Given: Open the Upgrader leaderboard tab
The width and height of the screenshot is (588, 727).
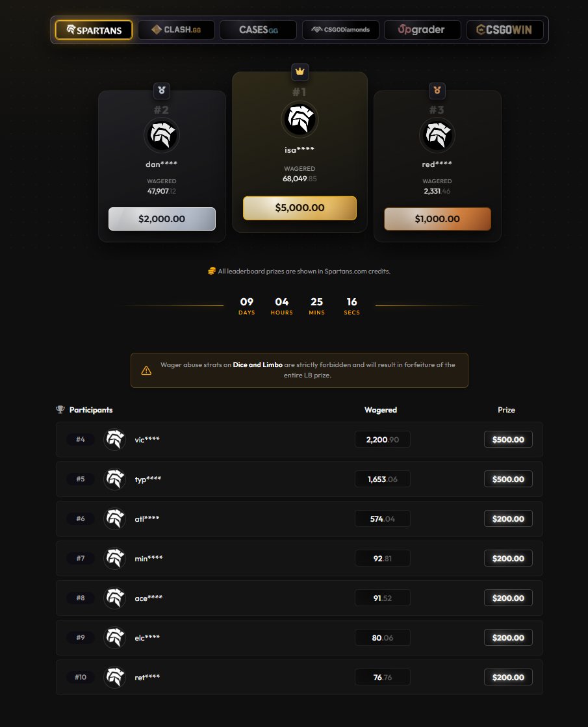Looking at the screenshot, I should [422, 30].
